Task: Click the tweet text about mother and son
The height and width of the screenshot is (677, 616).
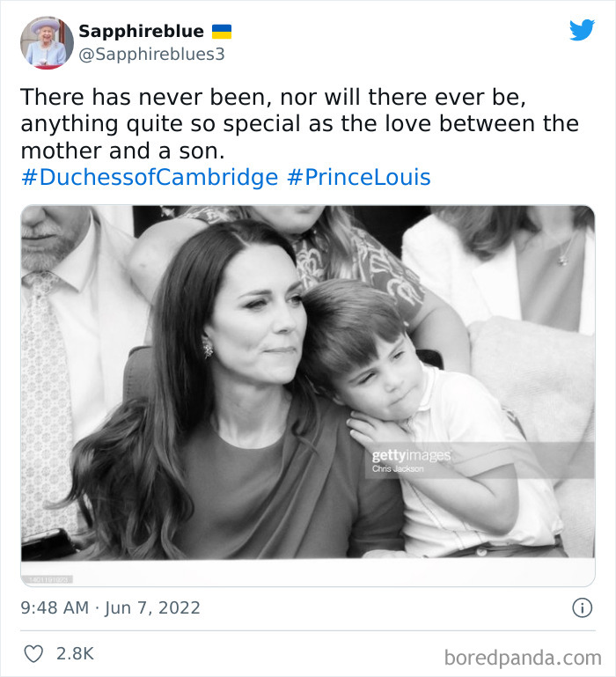Action: tap(299, 123)
